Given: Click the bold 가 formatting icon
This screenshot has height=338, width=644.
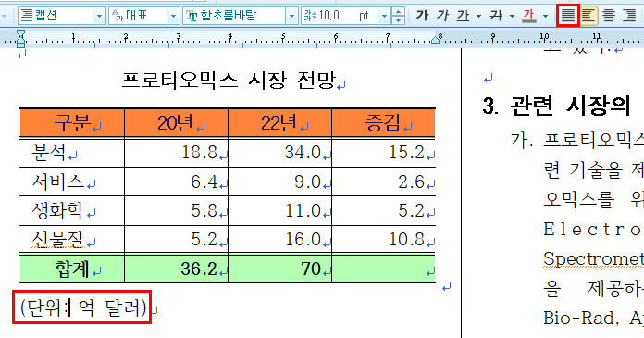Looking at the screenshot, I should [x=422, y=16].
